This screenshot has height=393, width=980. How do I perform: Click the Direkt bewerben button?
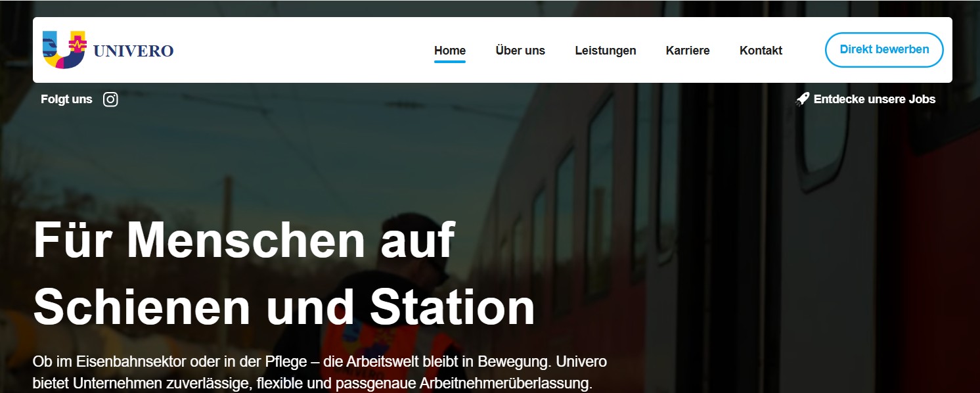point(883,49)
